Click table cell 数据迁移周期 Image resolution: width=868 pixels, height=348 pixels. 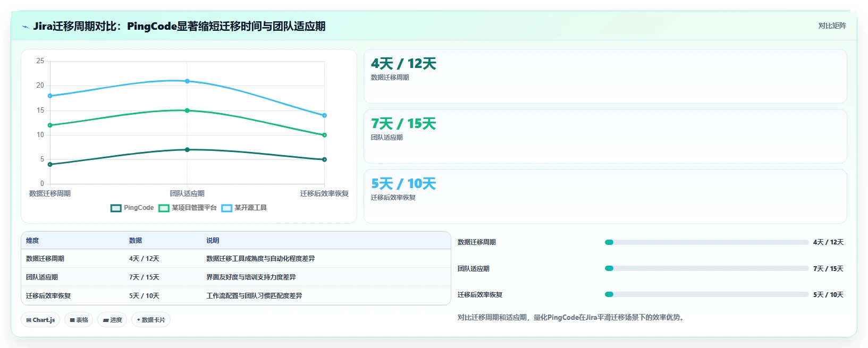click(x=45, y=259)
